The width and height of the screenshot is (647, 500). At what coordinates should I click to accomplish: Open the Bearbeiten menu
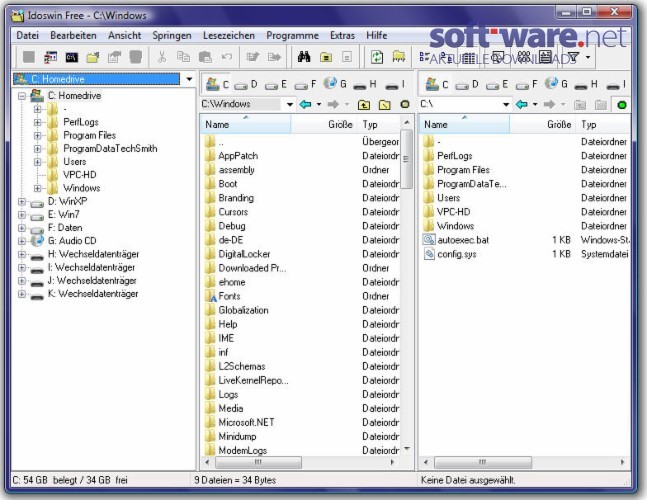[73, 35]
